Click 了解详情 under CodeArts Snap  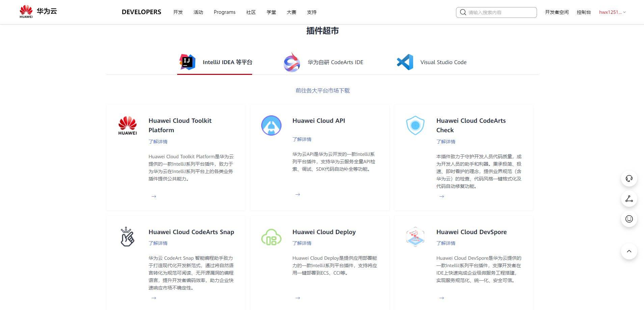[x=158, y=243]
